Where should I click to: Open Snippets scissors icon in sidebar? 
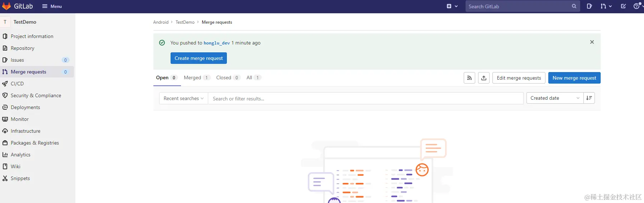pos(5,178)
